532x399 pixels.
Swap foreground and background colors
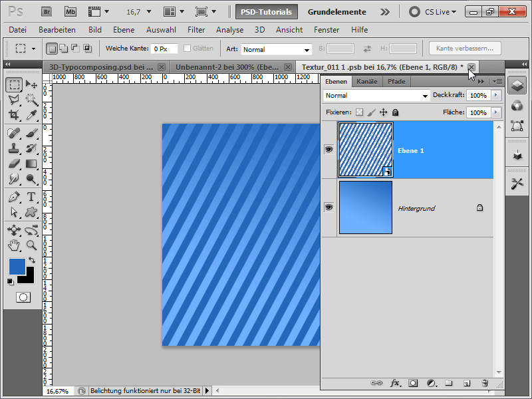pyautogui.click(x=31, y=260)
